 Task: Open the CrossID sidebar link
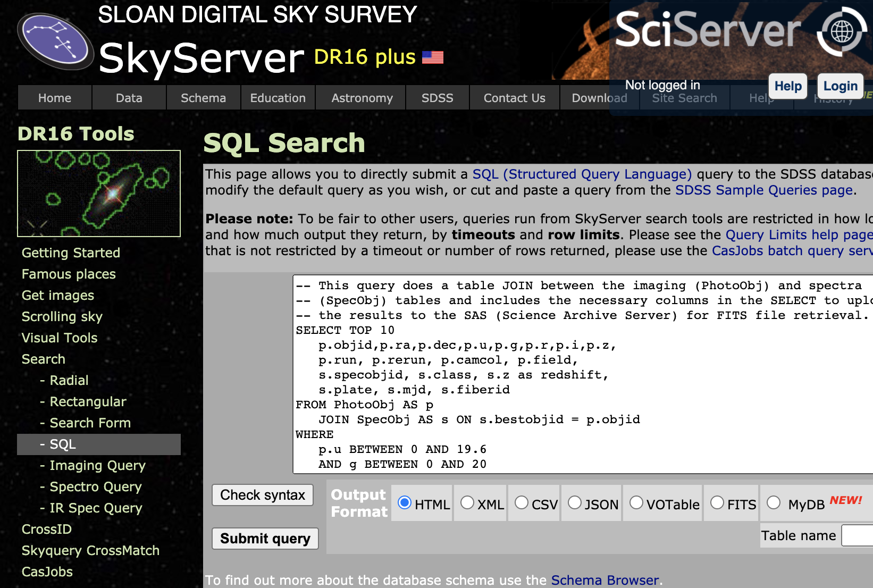47,529
